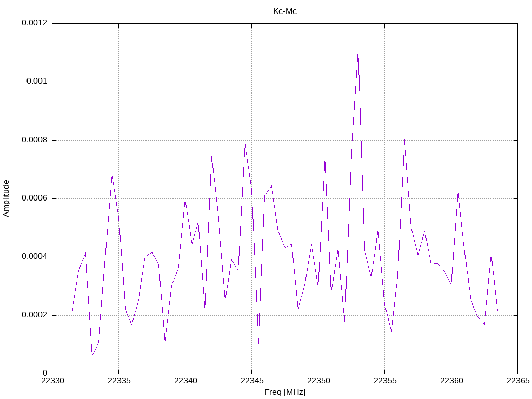Click x-axis tick label 22345
This screenshot has height=399, width=532.
pyautogui.click(x=252, y=381)
